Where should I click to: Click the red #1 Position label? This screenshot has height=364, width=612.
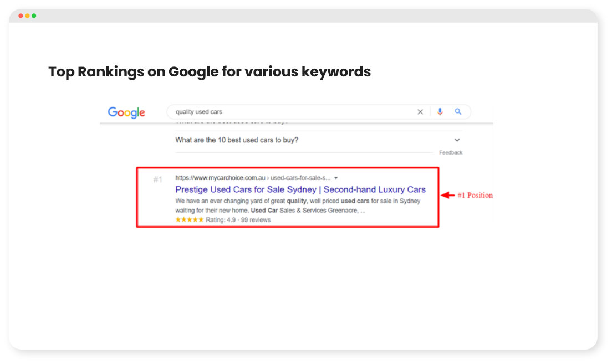coord(475,195)
